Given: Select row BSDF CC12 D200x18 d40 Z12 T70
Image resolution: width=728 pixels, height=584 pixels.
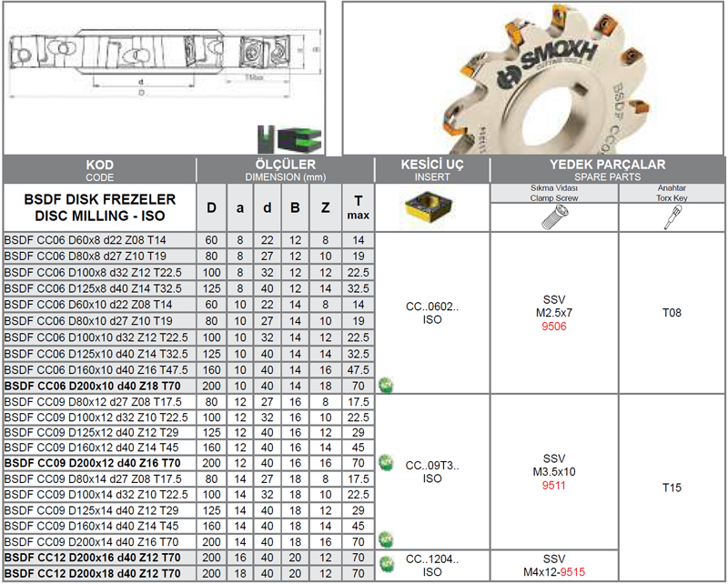Looking at the screenshot, I should 188,574.
